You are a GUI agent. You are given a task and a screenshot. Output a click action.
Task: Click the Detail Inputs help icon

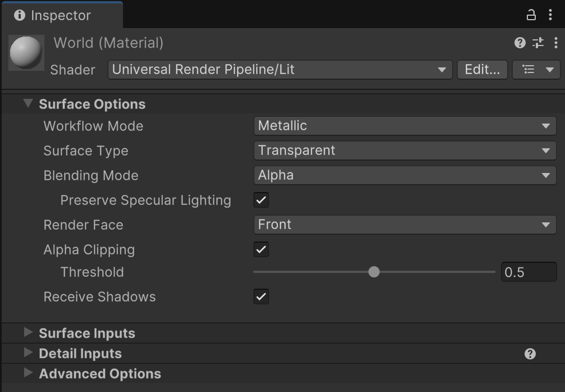tap(530, 354)
